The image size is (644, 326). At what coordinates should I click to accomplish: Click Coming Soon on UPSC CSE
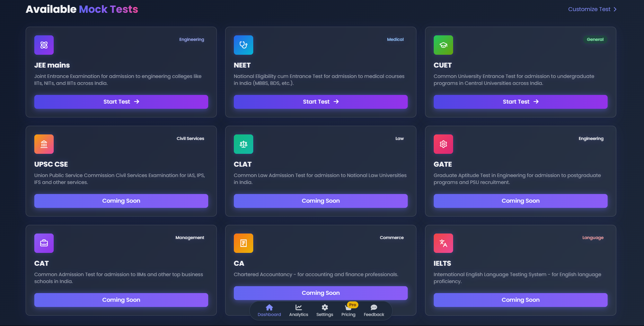[x=121, y=201]
